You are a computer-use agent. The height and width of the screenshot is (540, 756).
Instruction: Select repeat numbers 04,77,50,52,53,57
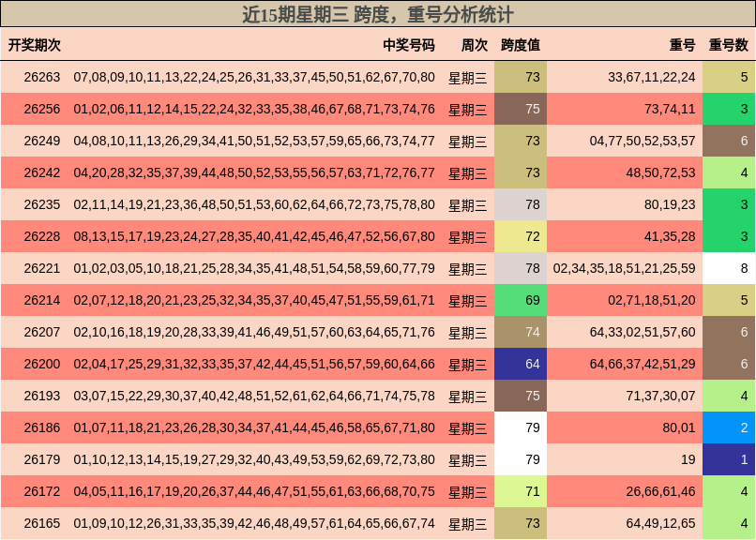click(643, 141)
